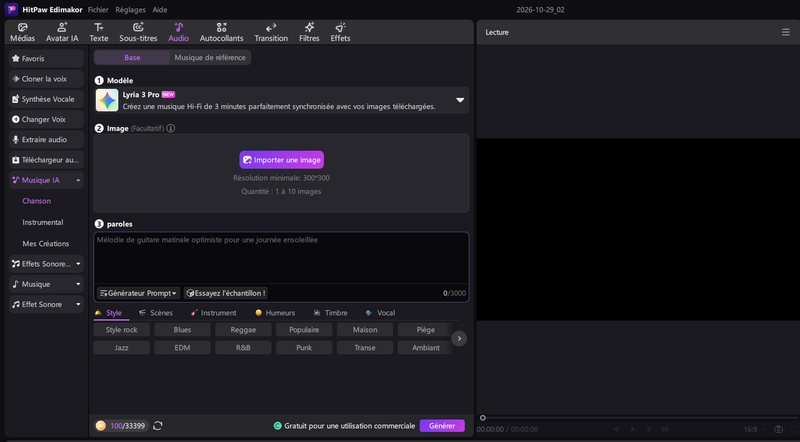This screenshot has height=442, width=800.
Task: Select the Timbre tag category
Action: pyautogui.click(x=331, y=313)
